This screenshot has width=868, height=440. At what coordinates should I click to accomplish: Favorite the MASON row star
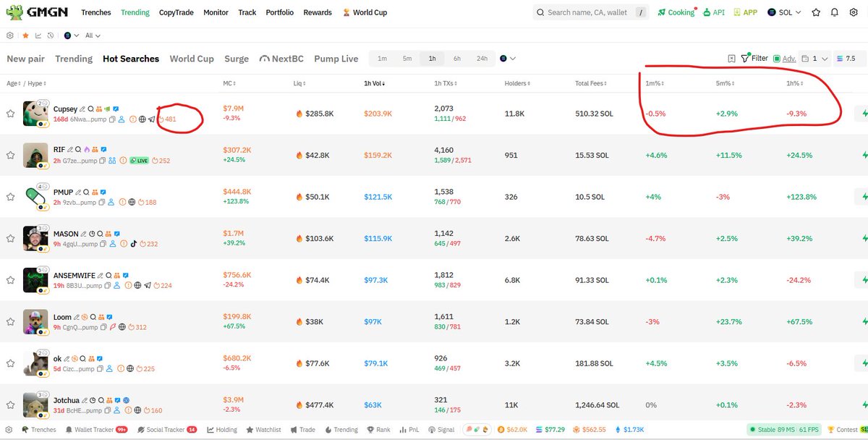pos(11,238)
